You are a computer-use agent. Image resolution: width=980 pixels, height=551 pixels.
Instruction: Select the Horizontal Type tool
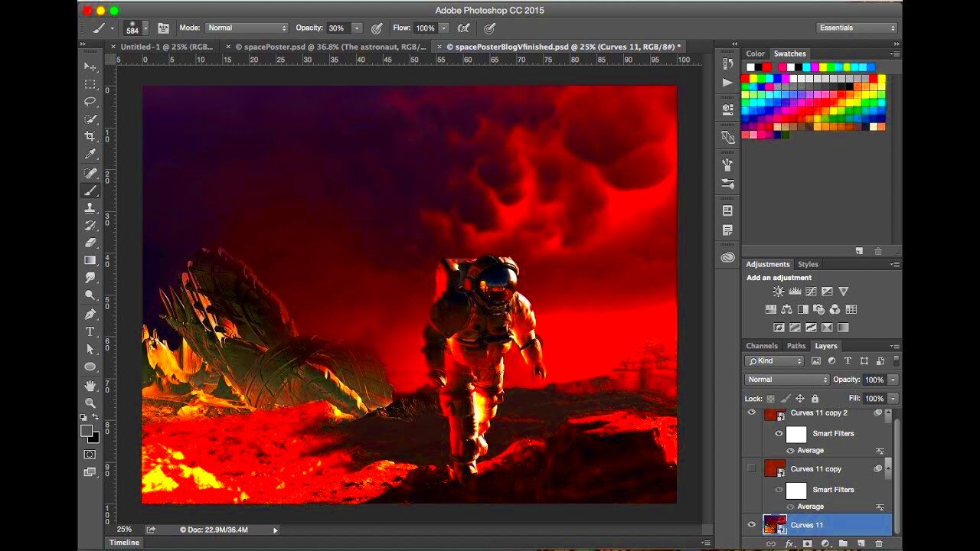[90, 331]
